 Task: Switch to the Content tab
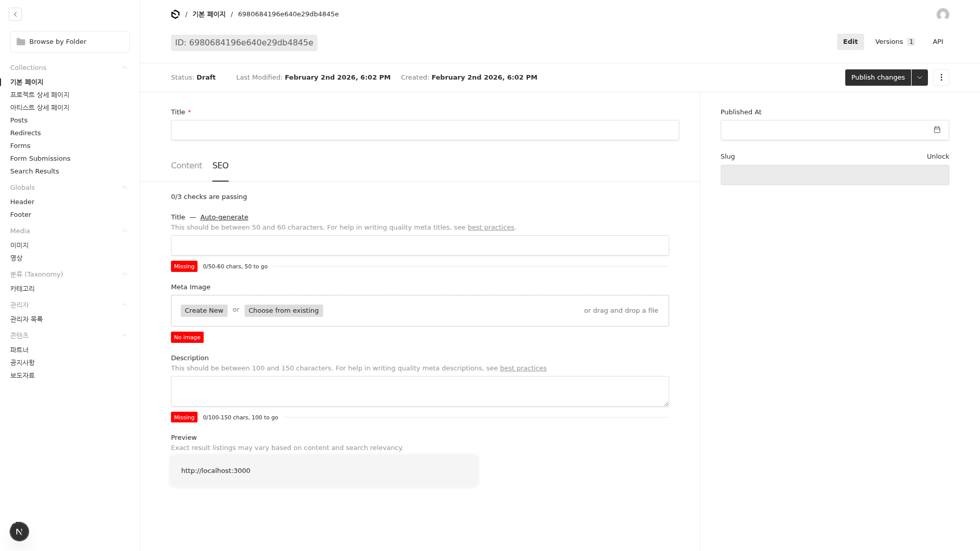click(x=186, y=166)
